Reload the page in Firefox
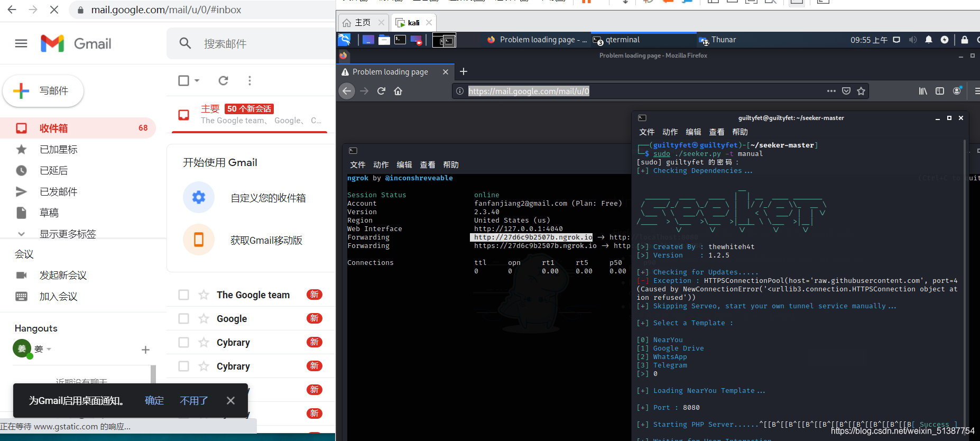The height and width of the screenshot is (441, 980). [381, 91]
